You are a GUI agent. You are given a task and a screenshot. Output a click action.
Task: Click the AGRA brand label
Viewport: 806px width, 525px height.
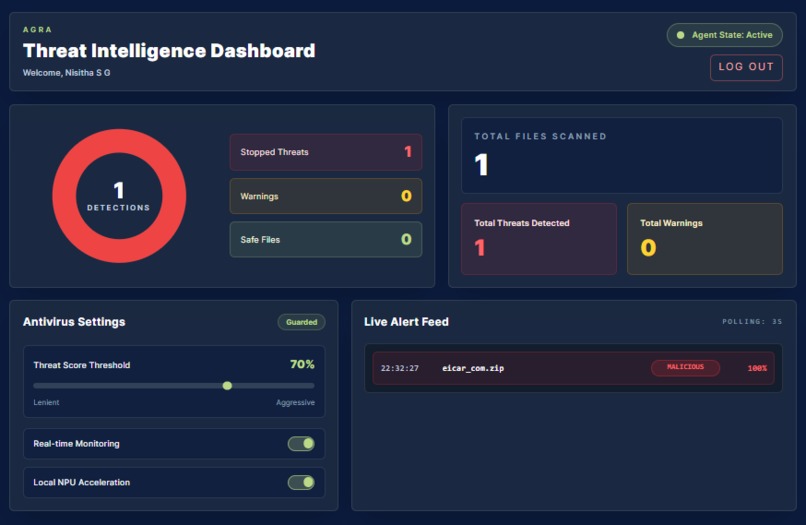coord(37,29)
